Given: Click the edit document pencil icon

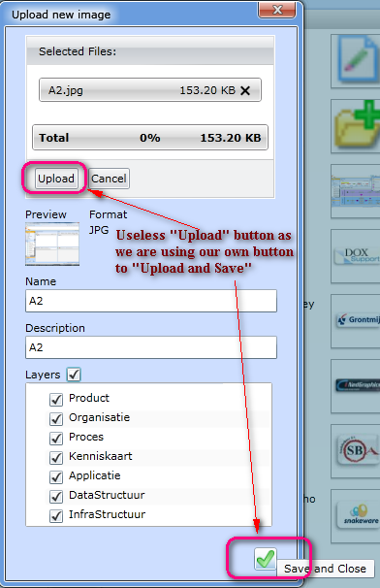Looking at the screenshot, I should 356,60.
